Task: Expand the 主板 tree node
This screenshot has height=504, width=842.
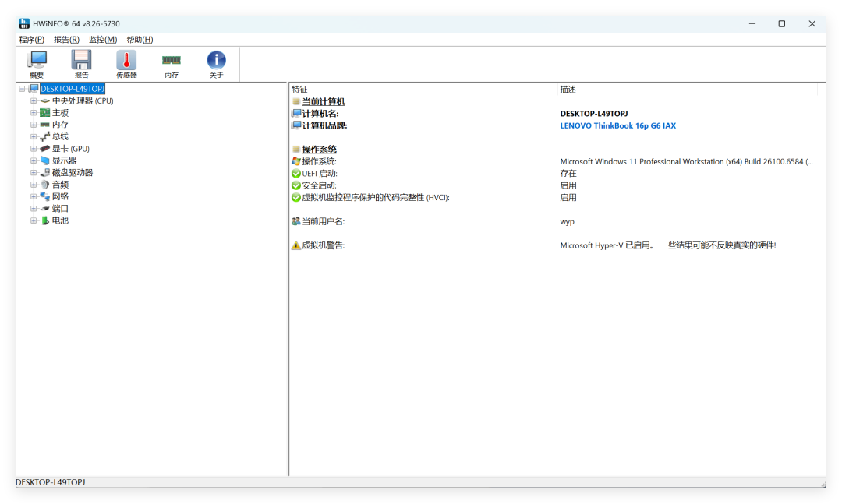Action: point(34,113)
